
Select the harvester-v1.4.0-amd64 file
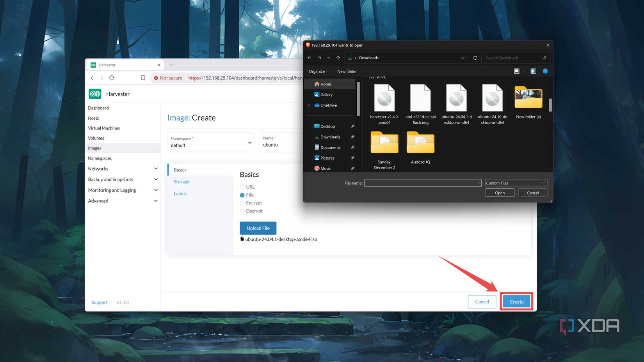click(384, 104)
